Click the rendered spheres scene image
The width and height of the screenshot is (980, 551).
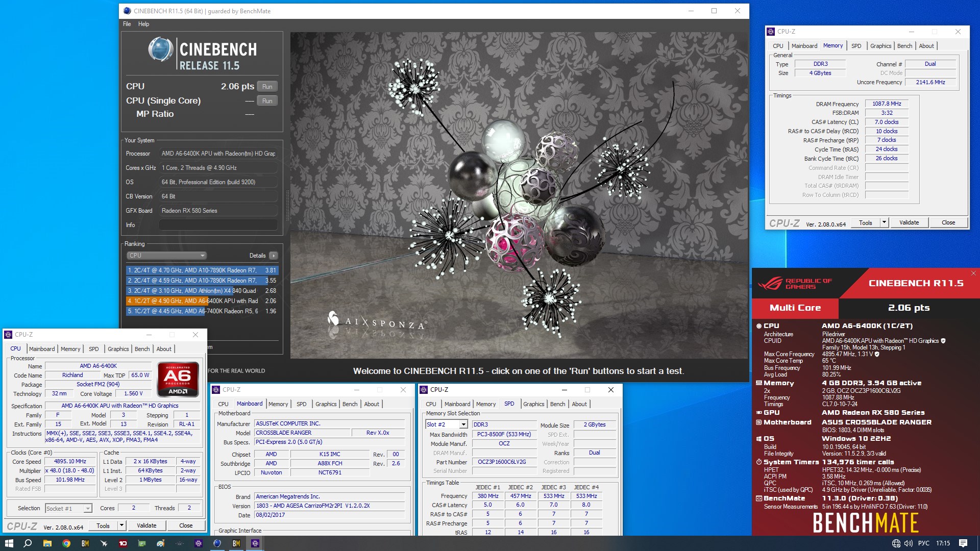click(x=519, y=195)
